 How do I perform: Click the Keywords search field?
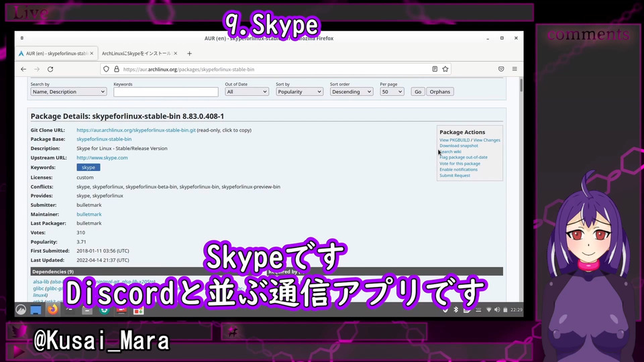click(166, 92)
